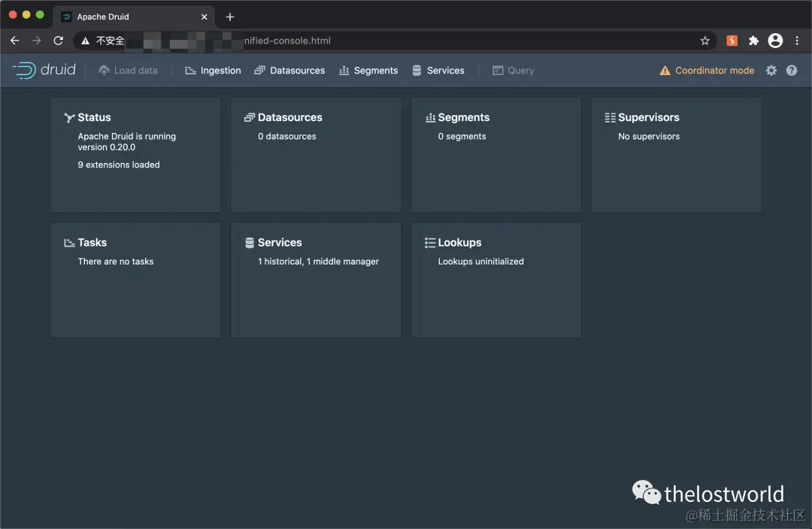This screenshot has height=529, width=812.
Task: Open the settings gear menu
Action: pos(771,71)
